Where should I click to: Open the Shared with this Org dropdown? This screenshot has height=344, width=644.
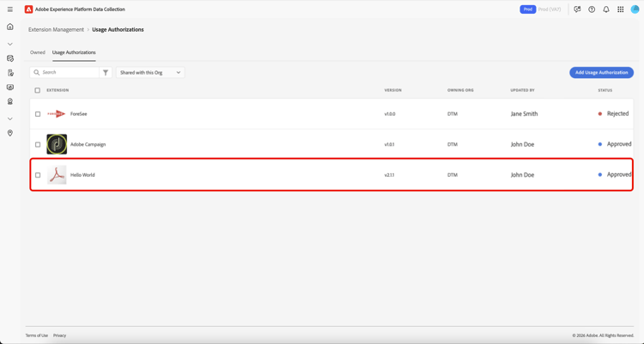tap(150, 72)
